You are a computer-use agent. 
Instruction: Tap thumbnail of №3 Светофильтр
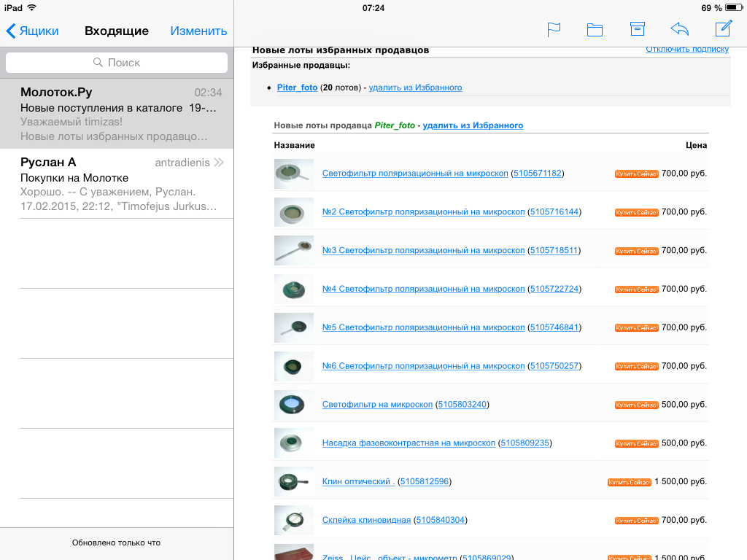[x=294, y=251]
